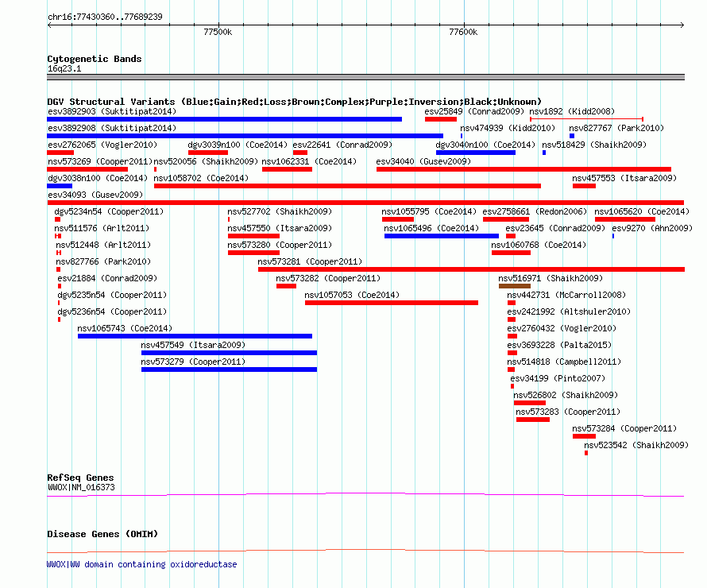Image resolution: width=707 pixels, height=588 pixels.
Task: Click esv21884 (Conrad2009) label
Action: click(107, 278)
